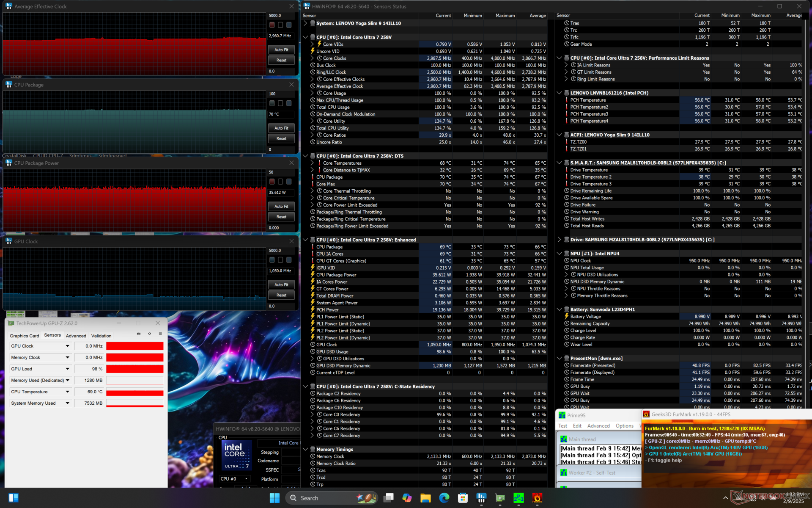Image resolution: width=812 pixels, height=508 pixels.
Task: Switch to the Graphics Card tab in GPU-Z
Action: click(25, 336)
